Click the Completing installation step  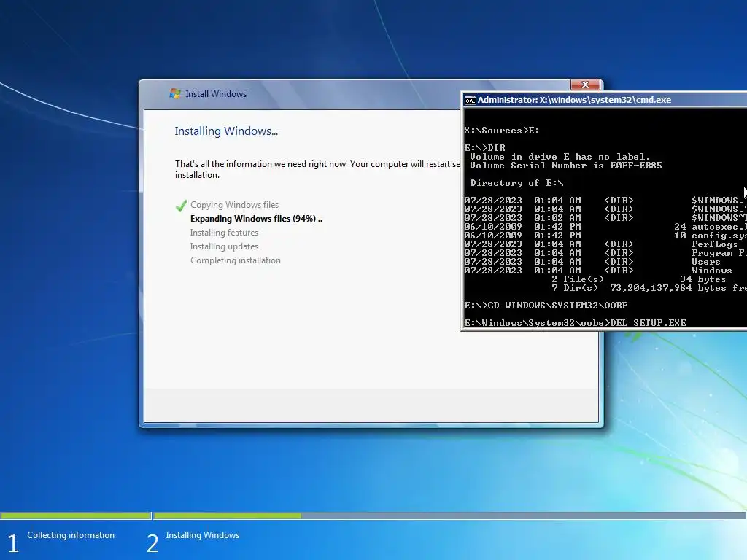(236, 260)
